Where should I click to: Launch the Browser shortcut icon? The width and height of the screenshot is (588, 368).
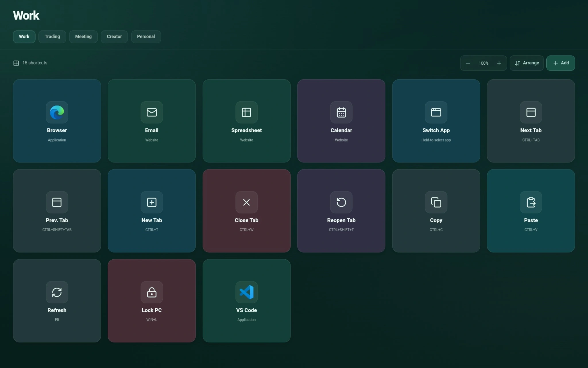click(x=57, y=112)
